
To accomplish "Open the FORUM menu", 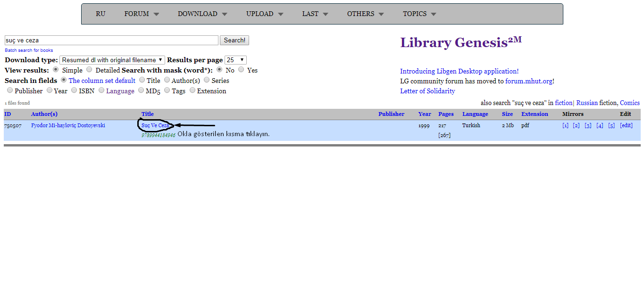I will 142,14.
